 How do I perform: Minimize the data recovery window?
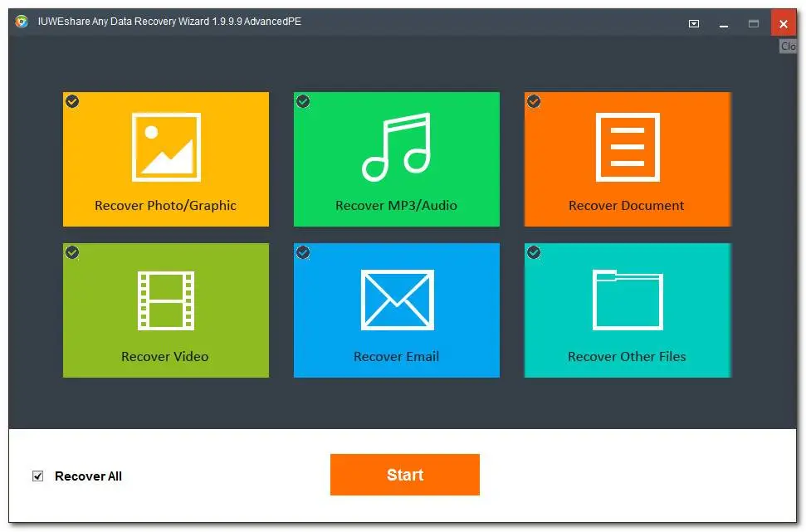[724, 24]
